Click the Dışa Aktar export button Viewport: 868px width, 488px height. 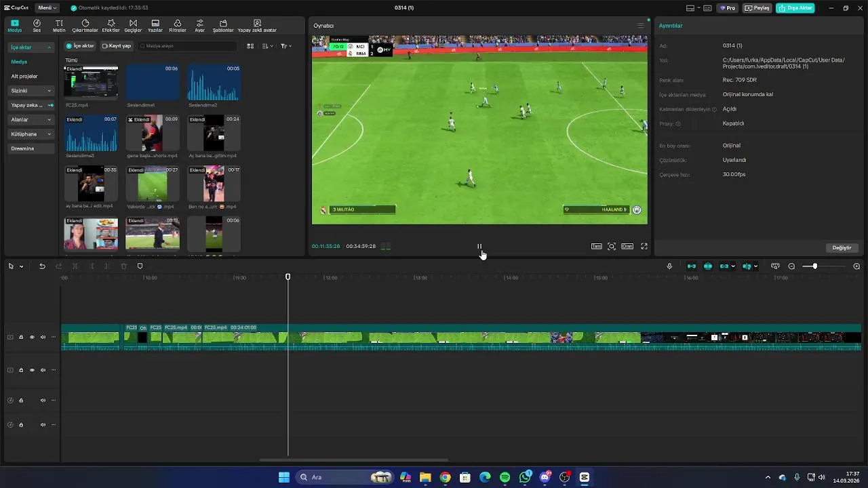[x=795, y=8]
